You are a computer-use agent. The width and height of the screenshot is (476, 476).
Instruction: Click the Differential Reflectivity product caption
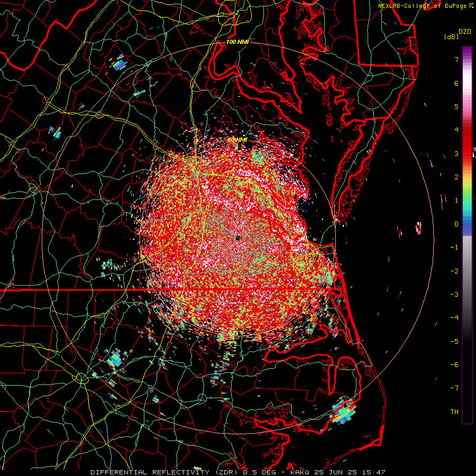[x=237, y=472]
